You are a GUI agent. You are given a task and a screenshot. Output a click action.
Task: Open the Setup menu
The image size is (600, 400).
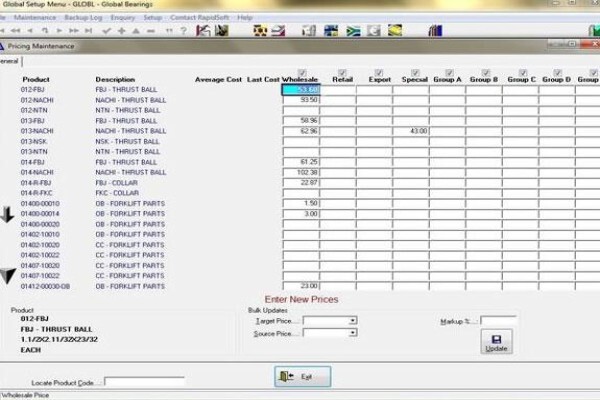pos(153,18)
